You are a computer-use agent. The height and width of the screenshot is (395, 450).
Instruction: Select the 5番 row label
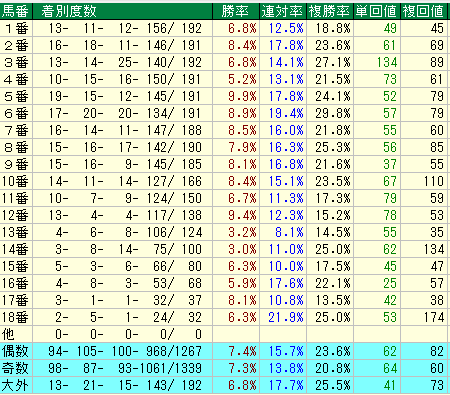point(16,96)
